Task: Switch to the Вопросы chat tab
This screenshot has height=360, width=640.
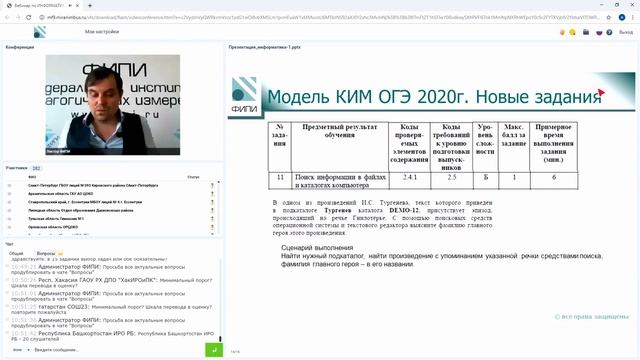Action: click(46, 253)
